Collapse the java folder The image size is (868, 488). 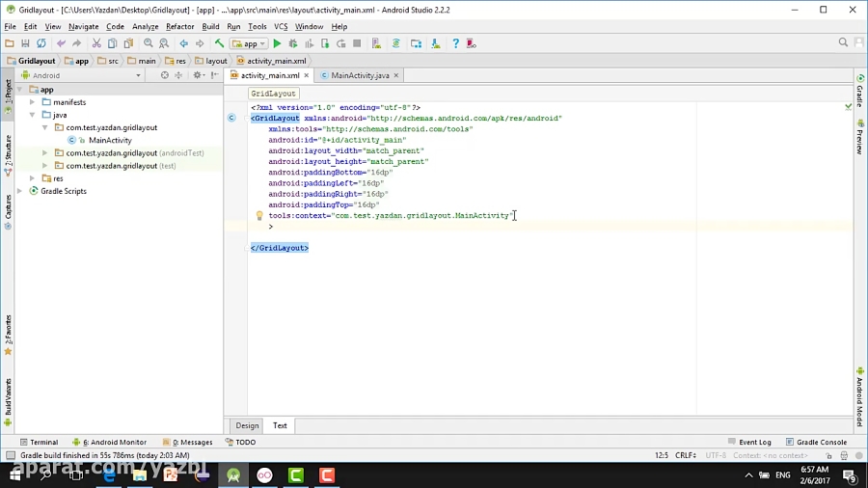[32, 115]
